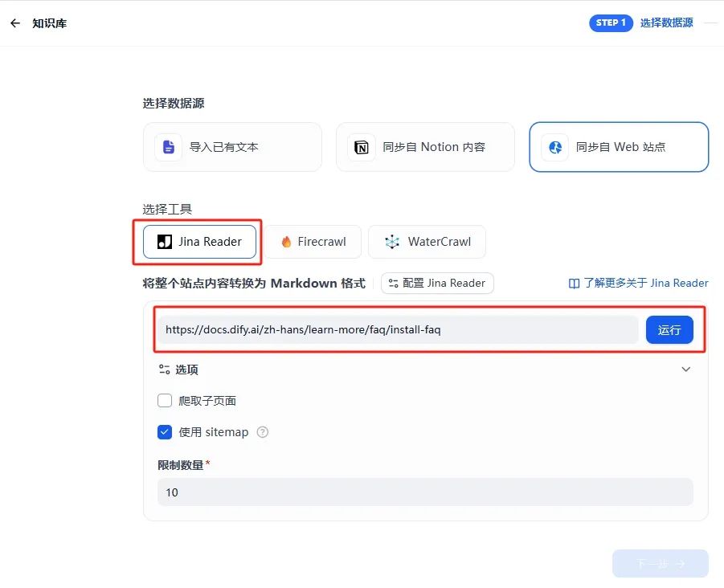This screenshot has height=588, width=724.
Task: Click the help icon beside 使用 sitemap
Action: (x=262, y=432)
